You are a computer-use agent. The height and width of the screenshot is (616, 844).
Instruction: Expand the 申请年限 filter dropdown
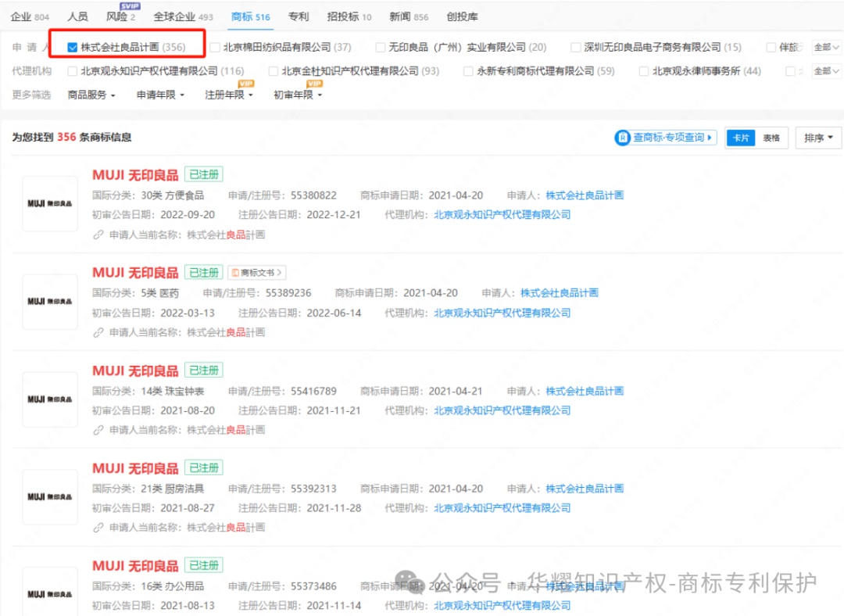160,95
